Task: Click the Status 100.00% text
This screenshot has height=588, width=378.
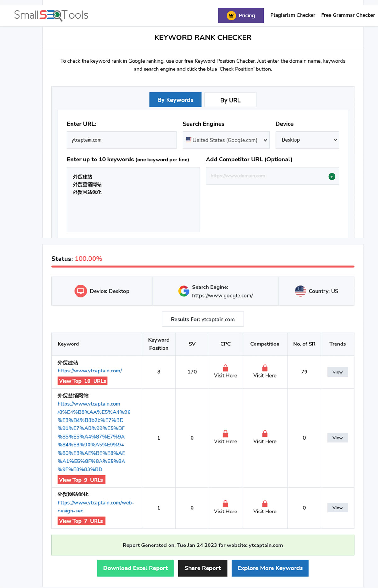Action: click(x=77, y=259)
